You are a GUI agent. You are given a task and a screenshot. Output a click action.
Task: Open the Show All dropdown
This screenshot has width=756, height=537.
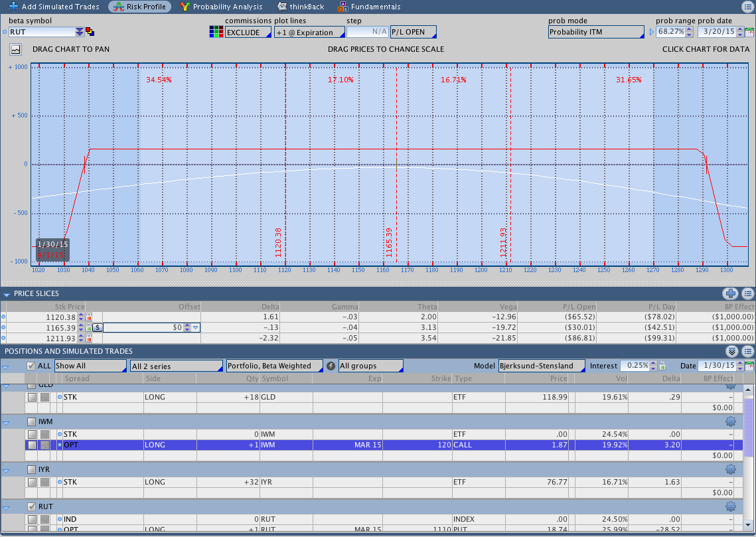point(90,366)
